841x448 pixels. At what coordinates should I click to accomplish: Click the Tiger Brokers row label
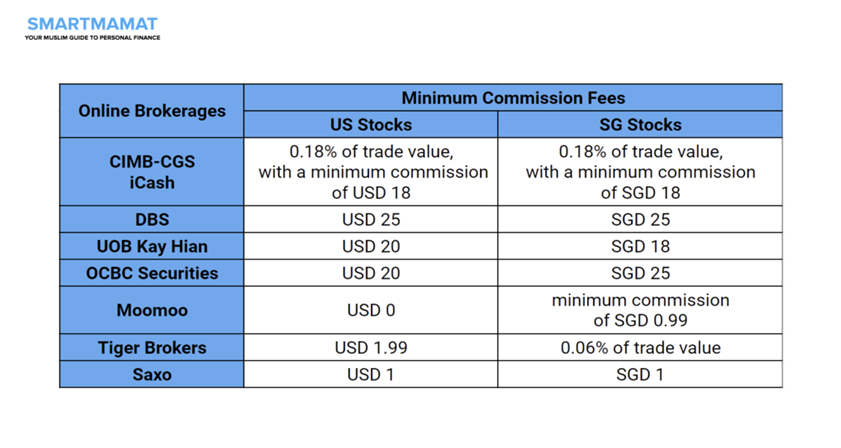point(152,348)
